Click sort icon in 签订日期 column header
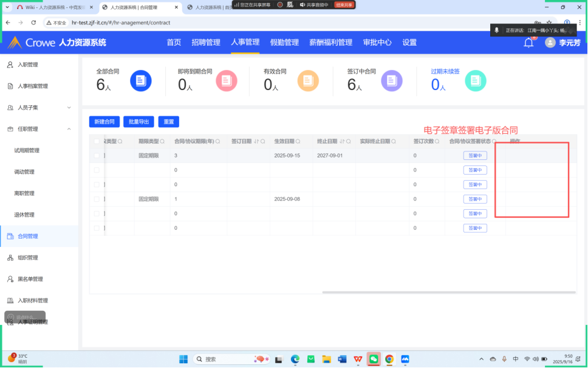This screenshot has width=588, height=368. pos(256,141)
